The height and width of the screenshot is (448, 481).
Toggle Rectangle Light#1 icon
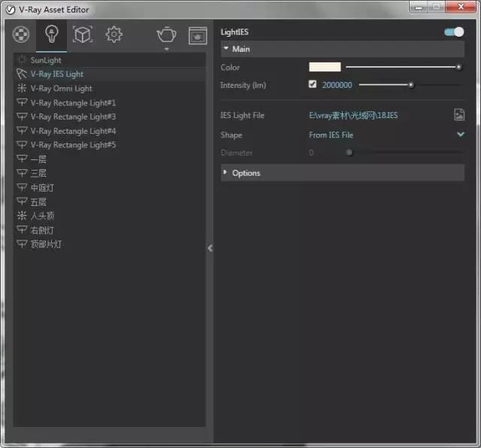(22, 102)
